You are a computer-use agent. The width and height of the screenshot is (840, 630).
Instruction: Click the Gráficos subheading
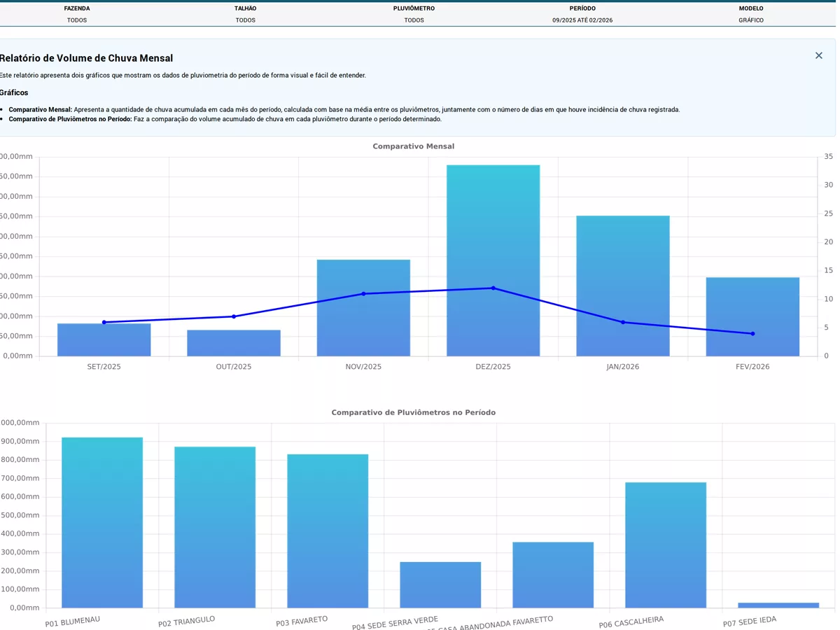click(14, 92)
